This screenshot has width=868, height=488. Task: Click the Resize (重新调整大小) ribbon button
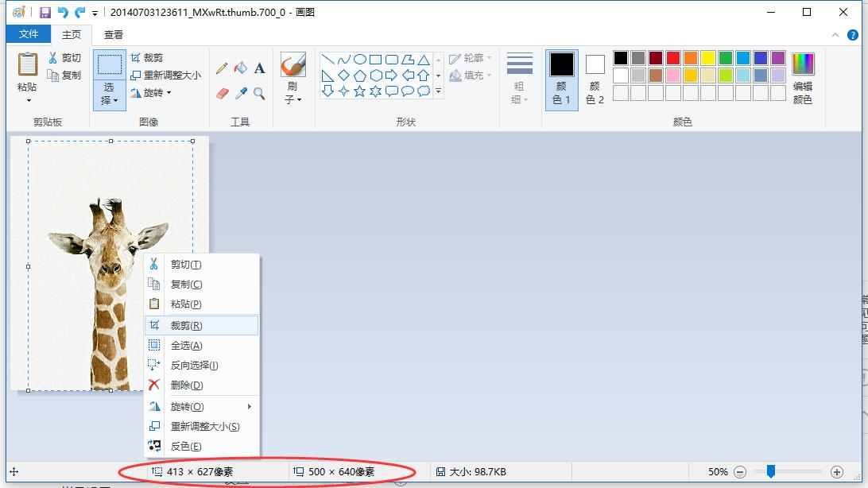click(x=165, y=76)
